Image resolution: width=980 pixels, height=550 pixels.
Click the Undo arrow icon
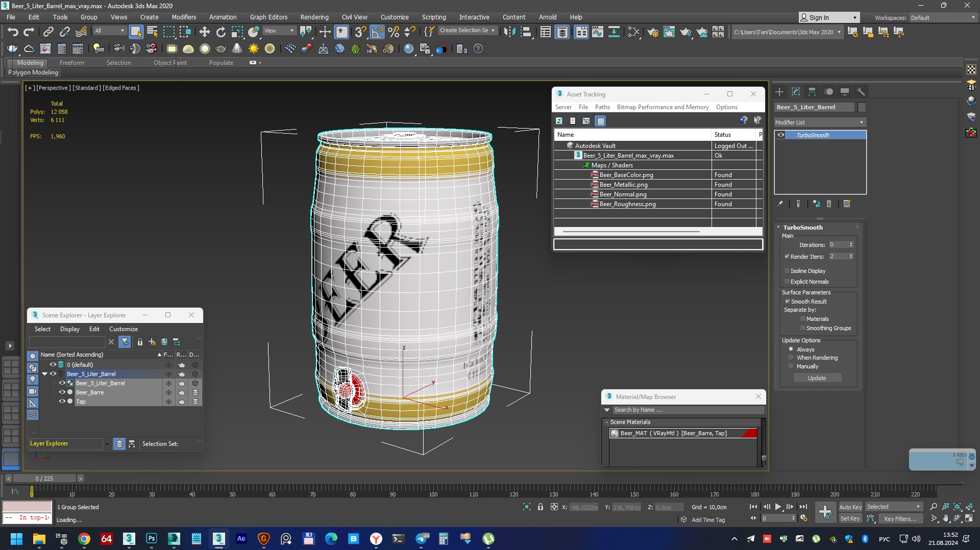[x=12, y=32]
